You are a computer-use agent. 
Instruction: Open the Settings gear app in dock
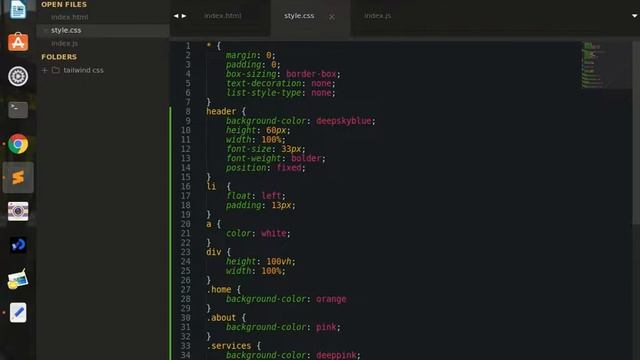point(18,76)
